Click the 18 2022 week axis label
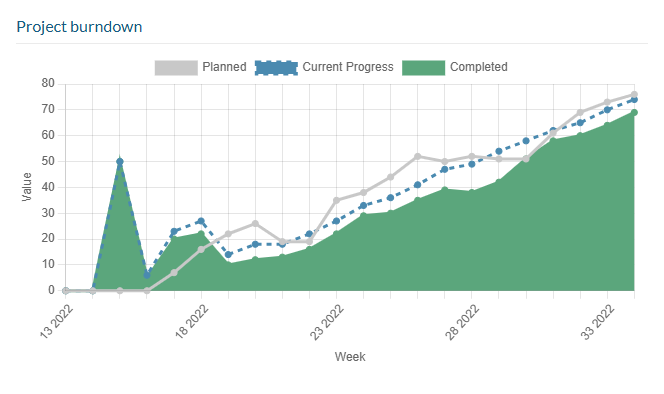 [192, 322]
